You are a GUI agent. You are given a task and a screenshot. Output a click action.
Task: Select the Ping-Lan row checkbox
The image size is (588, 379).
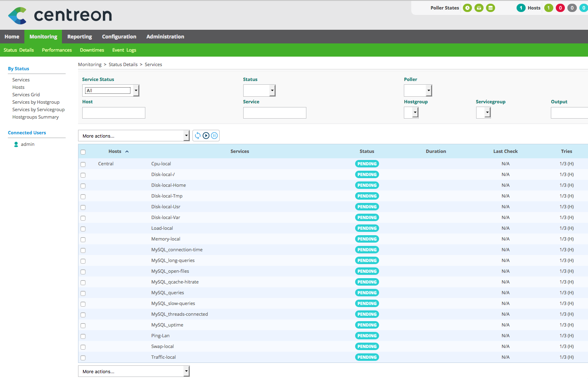(83, 336)
